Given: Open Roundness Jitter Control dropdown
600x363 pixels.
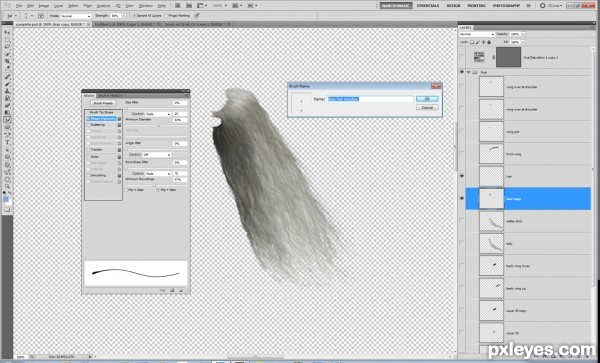Looking at the screenshot, I should pyautogui.click(x=157, y=173).
